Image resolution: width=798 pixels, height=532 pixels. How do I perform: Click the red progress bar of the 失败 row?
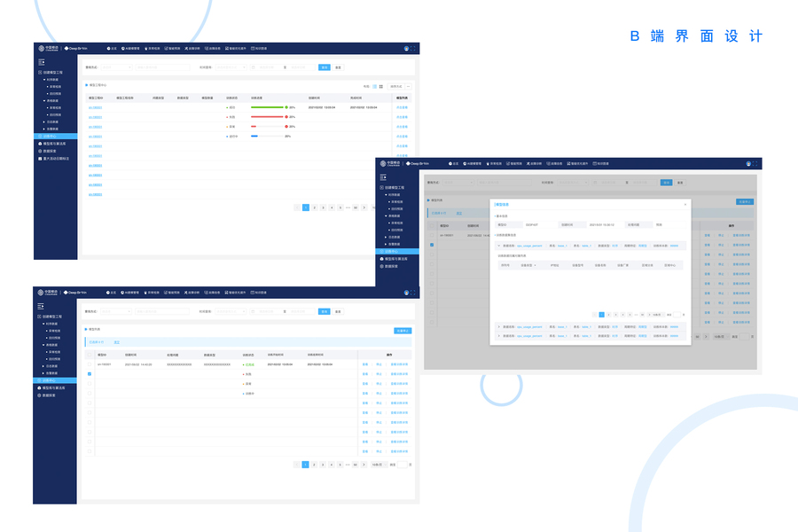[268, 117]
